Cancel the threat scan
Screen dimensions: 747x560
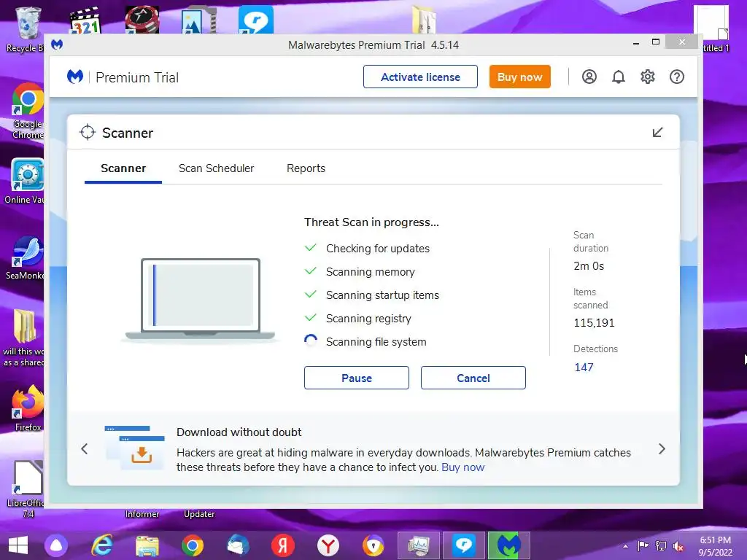click(x=473, y=378)
